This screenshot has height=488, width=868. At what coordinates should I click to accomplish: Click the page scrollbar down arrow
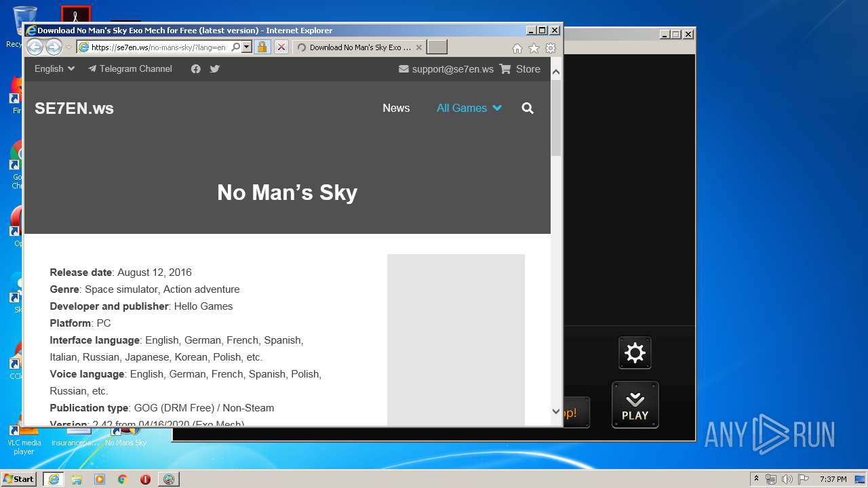click(556, 411)
